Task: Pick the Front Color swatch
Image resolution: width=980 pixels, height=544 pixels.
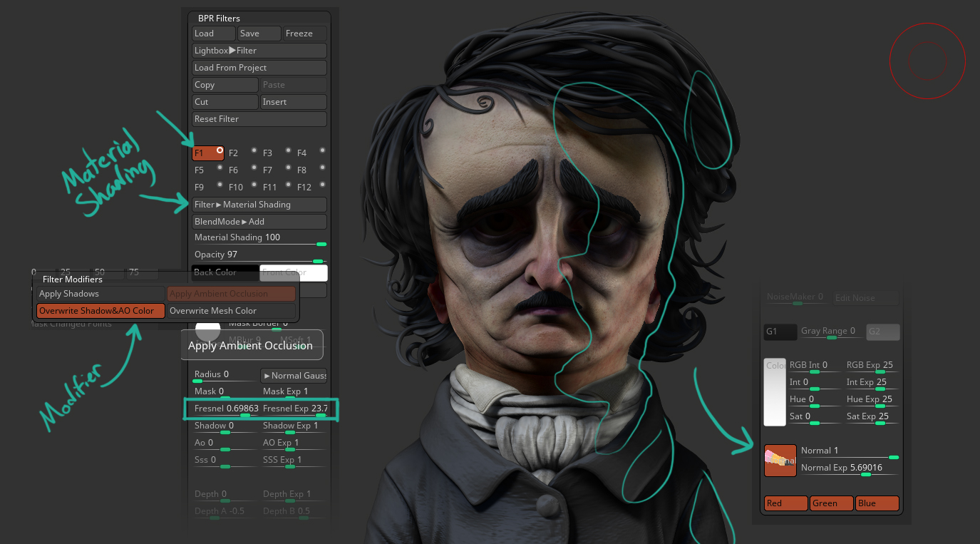Action: [x=294, y=272]
